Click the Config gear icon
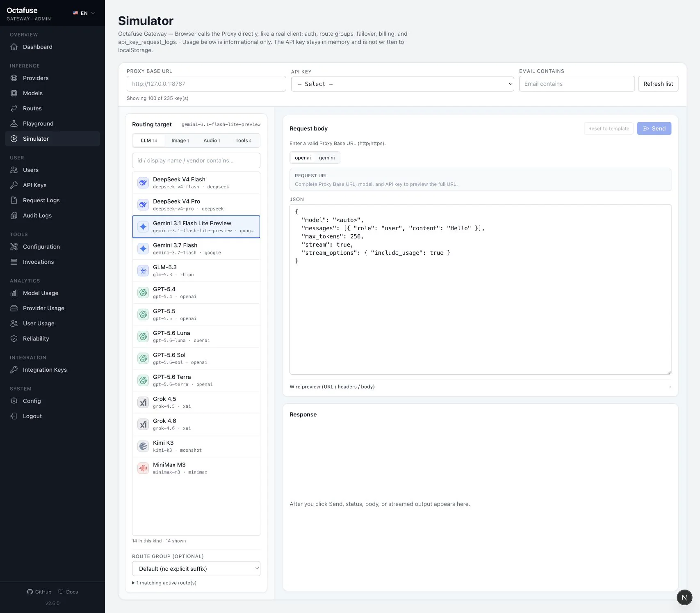 [14, 401]
